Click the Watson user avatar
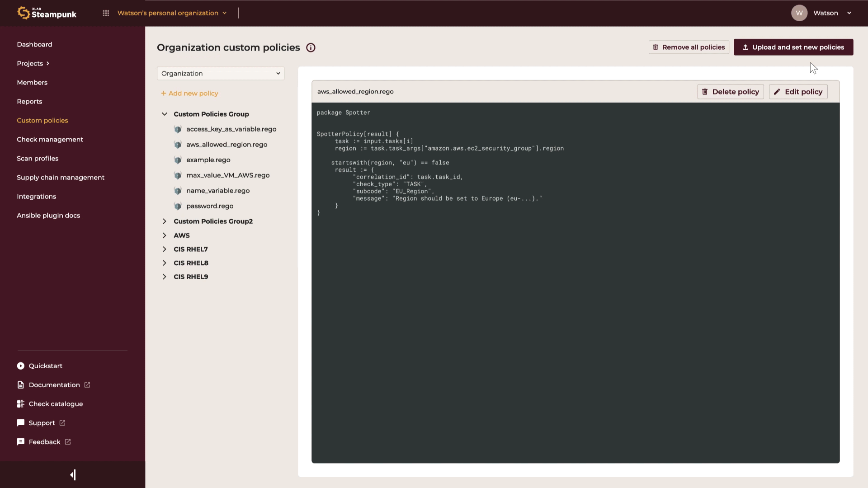The height and width of the screenshot is (488, 868). coord(799,13)
